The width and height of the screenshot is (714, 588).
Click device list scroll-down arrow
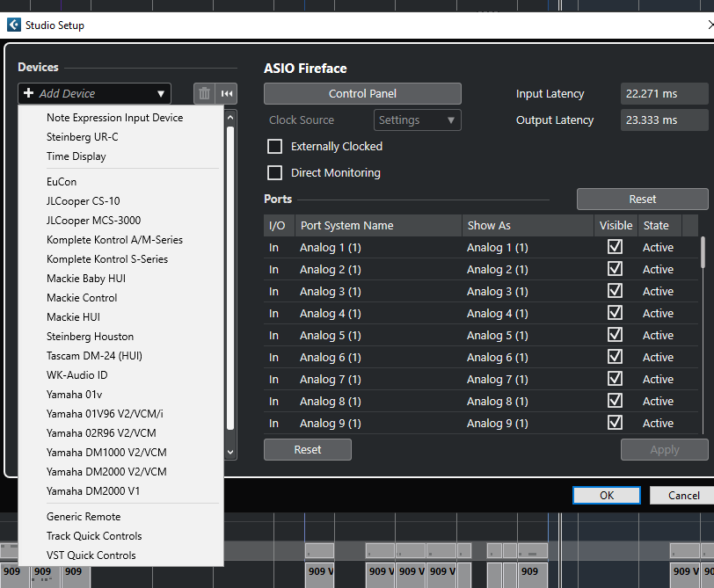[x=230, y=452]
